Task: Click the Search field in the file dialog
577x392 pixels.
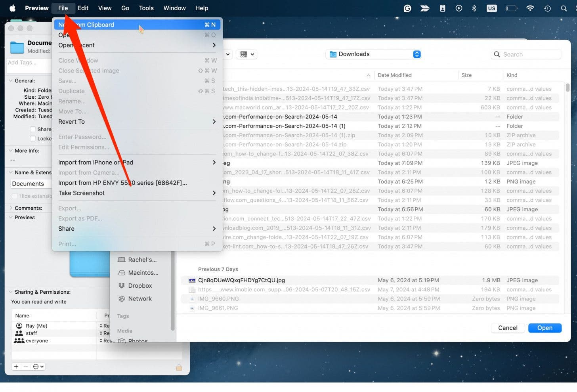Action: 526,54
